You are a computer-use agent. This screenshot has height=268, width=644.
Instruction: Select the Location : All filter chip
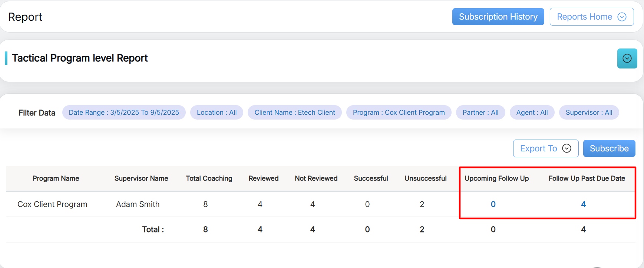217,113
